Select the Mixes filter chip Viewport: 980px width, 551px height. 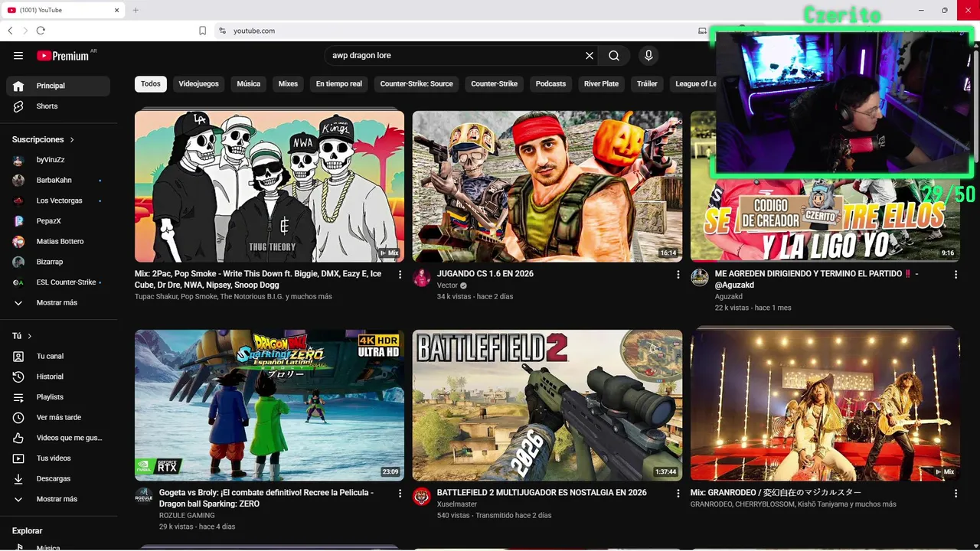tap(288, 84)
